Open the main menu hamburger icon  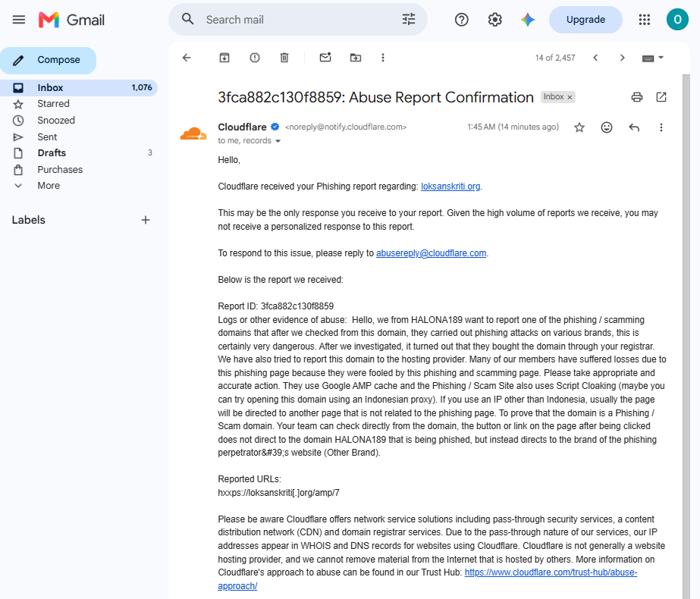click(x=19, y=20)
